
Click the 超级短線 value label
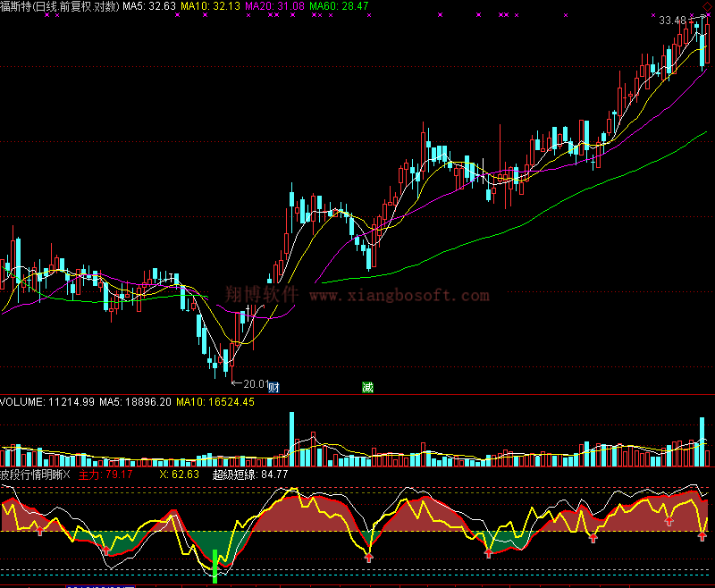[250, 474]
